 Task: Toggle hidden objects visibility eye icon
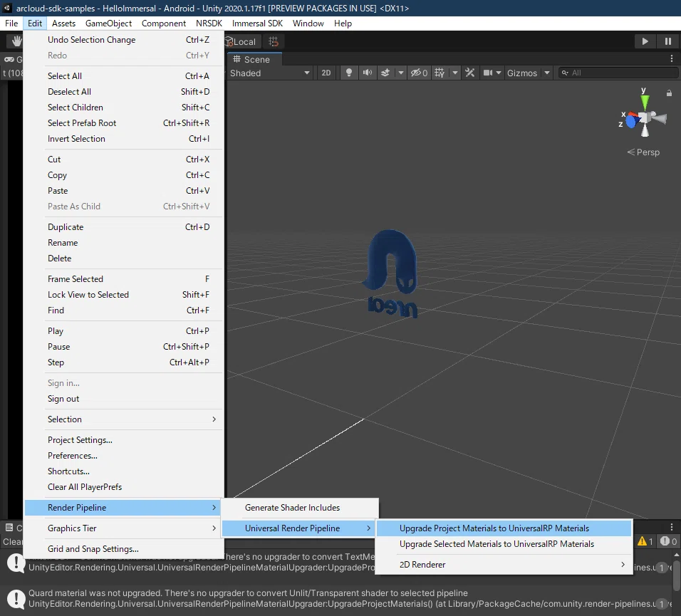(x=419, y=73)
